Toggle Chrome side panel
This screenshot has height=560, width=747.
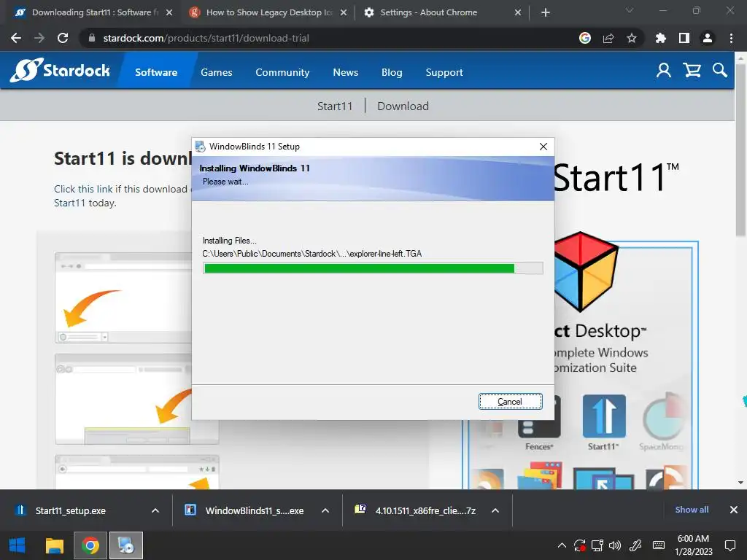pos(684,38)
